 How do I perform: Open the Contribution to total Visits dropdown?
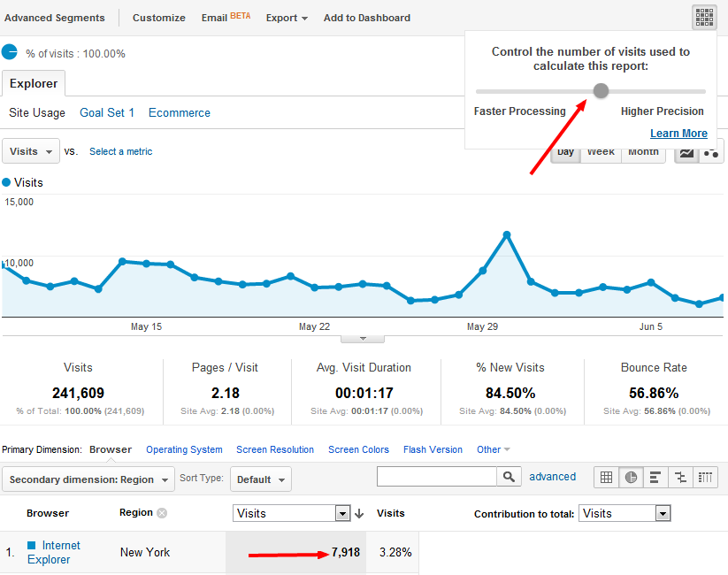coord(625,513)
